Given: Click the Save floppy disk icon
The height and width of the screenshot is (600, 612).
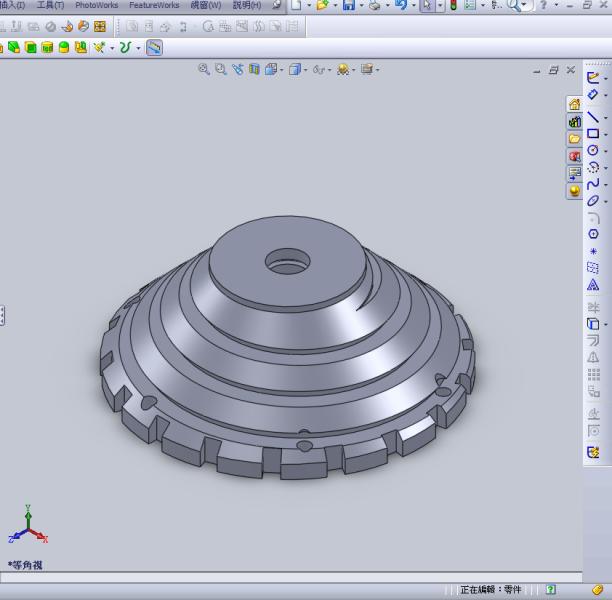Looking at the screenshot, I should (x=349, y=5).
